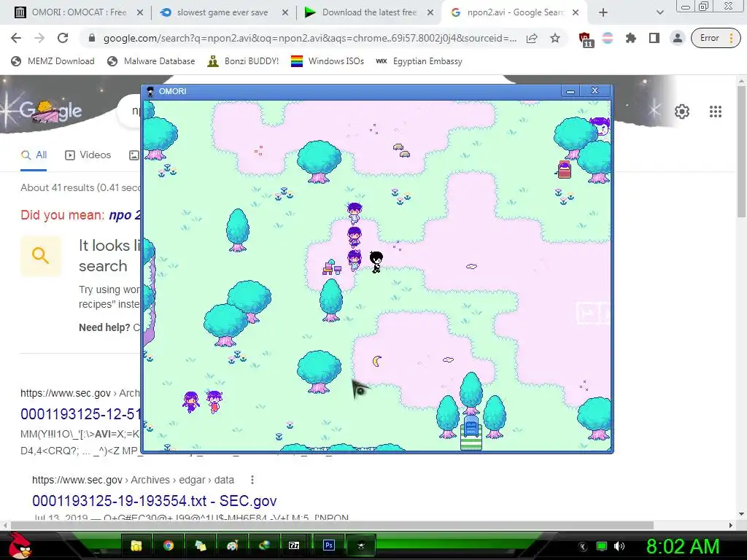Viewport: 747px width, 560px height.
Task: Switch to slowest game ever save tab
Action: (222, 12)
